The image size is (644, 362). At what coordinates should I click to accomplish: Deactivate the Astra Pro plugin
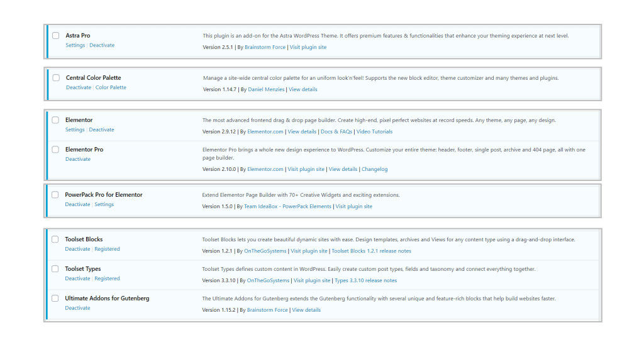point(102,45)
